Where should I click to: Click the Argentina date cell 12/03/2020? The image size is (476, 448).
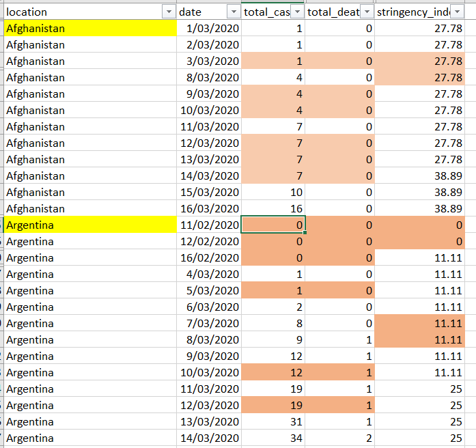(x=209, y=405)
